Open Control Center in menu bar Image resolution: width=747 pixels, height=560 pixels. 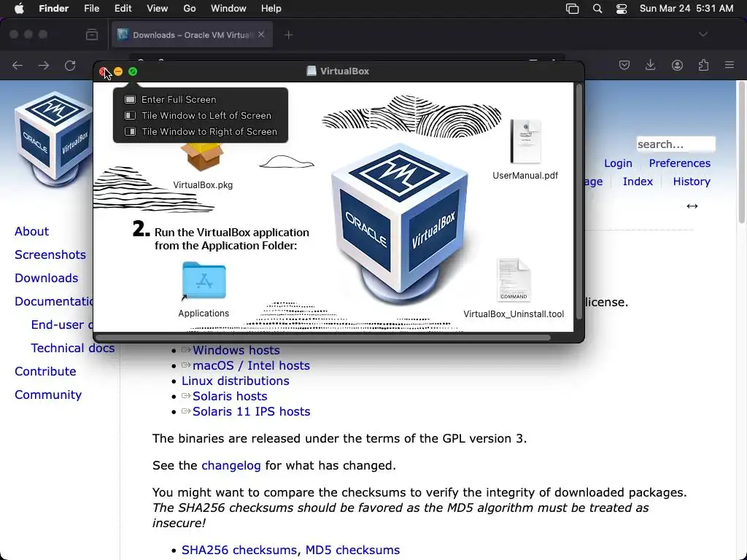pos(622,9)
